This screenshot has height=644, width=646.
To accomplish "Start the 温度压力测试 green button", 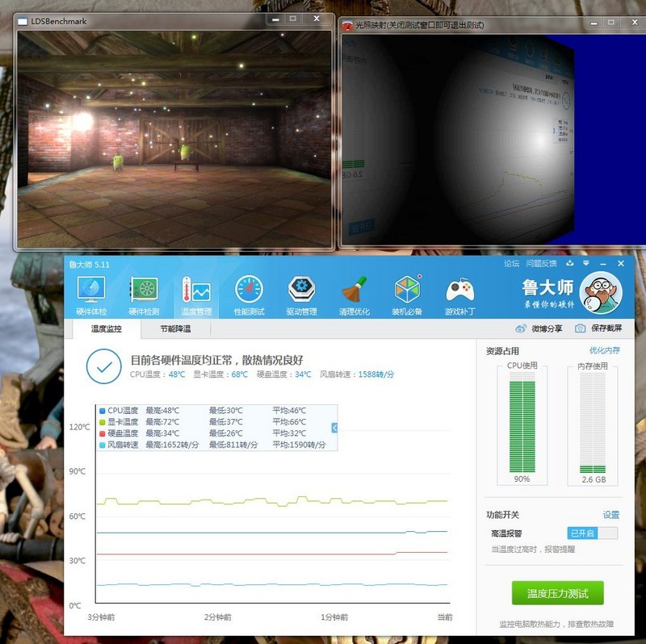I will pyautogui.click(x=557, y=593).
